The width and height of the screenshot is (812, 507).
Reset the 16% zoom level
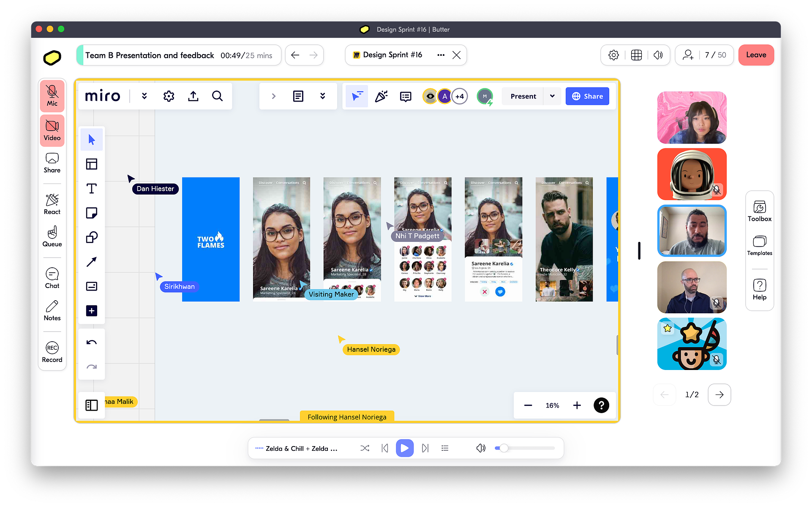coord(552,405)
